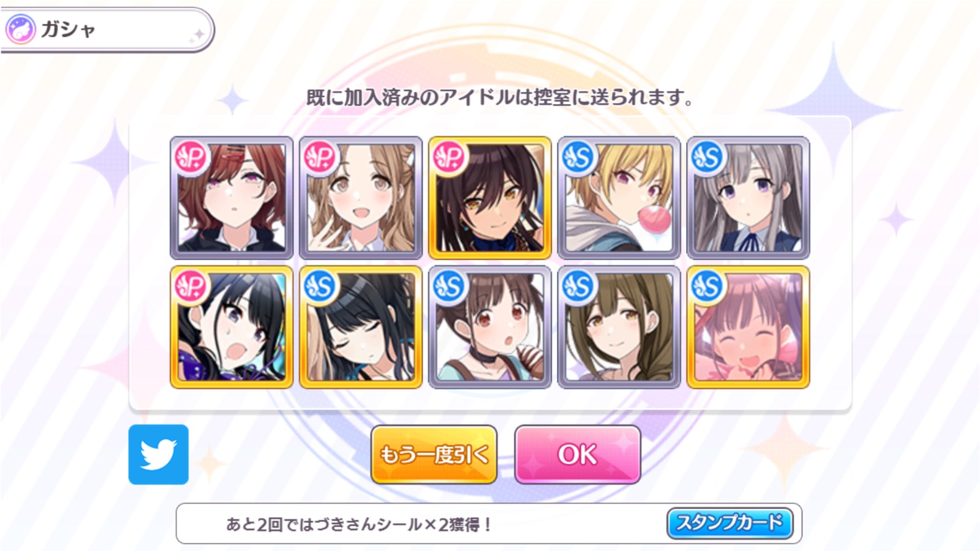Open the smiling pink-themed idol card

click(748, 327)
